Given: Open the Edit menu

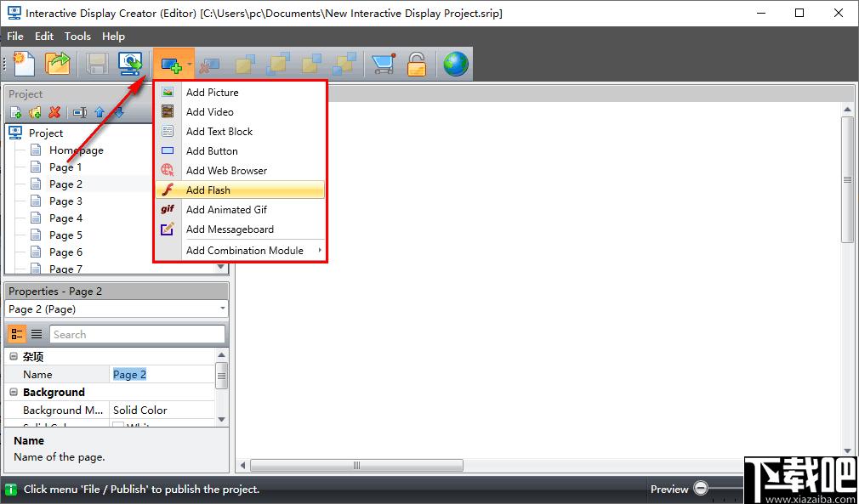Looking at the screenshot, I should (44, 36).
